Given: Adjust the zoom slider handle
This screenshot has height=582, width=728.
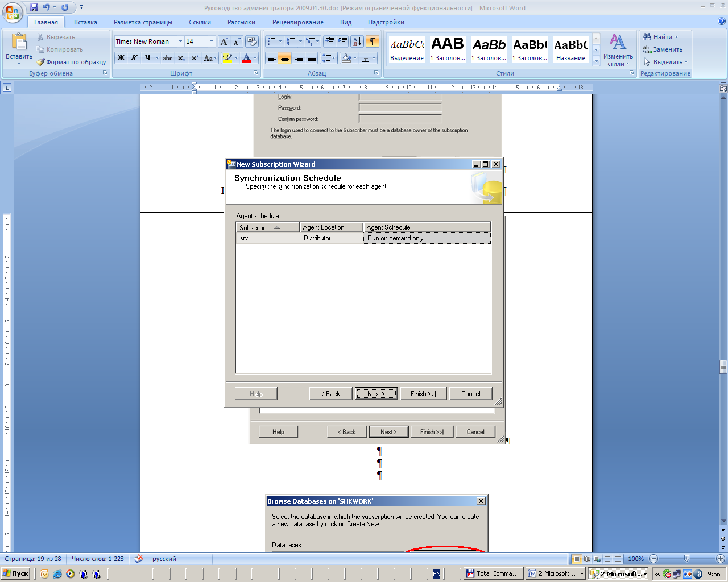Looking at the screenshot, I should pos(686,559).
